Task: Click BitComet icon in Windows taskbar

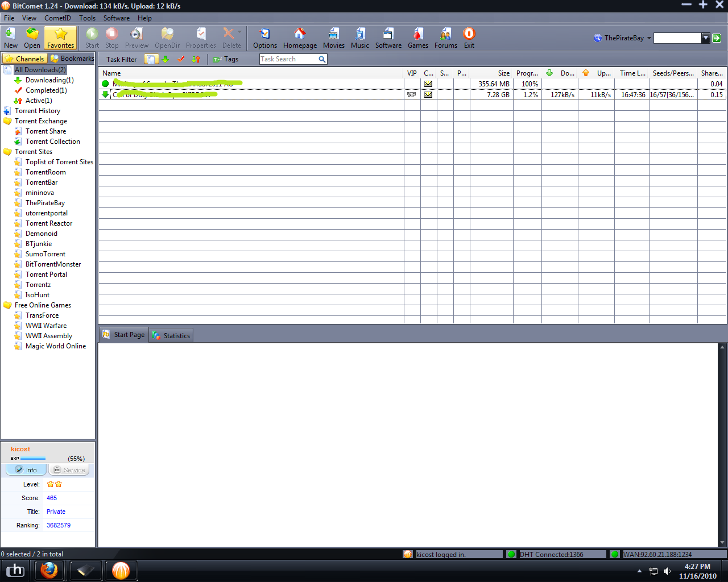Action: 121,570
